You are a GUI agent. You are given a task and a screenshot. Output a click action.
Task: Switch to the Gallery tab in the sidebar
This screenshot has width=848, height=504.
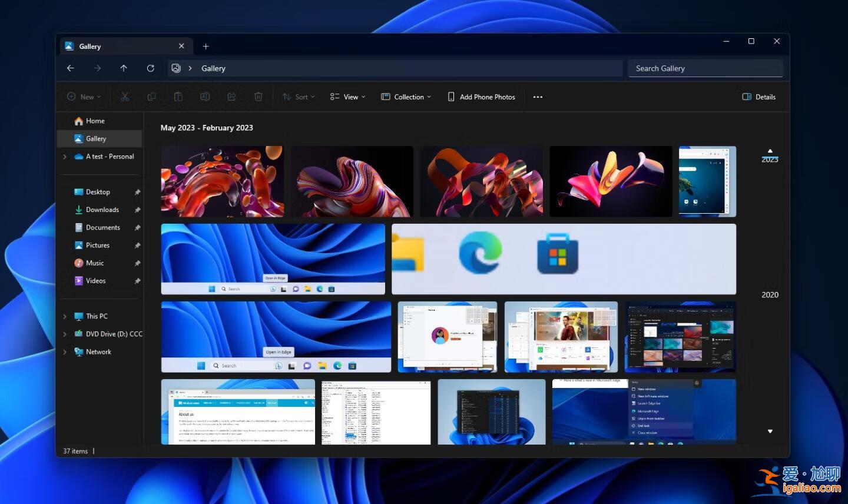click(95, 138)
